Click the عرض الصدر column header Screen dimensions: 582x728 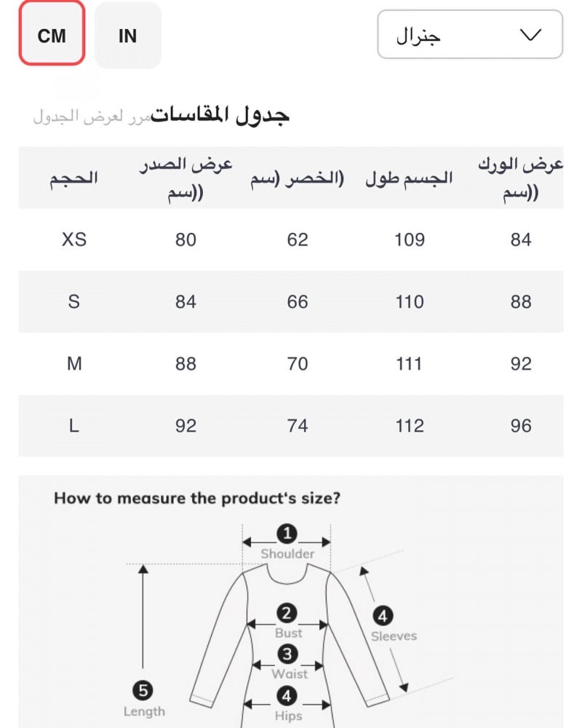(x=186, y=178)
